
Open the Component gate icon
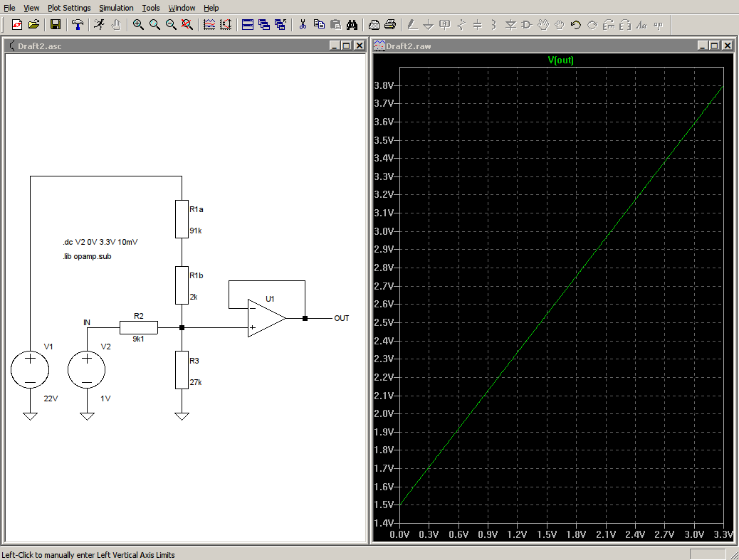pyautogui.click(x=527, y=24)
